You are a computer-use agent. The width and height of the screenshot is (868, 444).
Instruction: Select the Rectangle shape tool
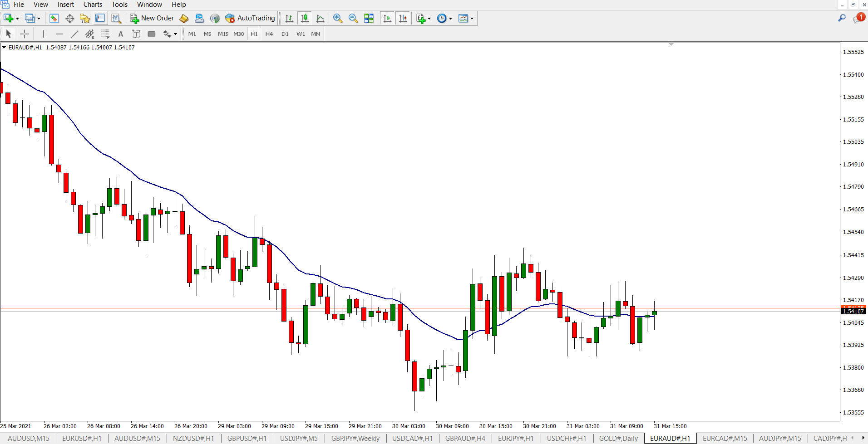pyautogui.click(x=152, y=34)
